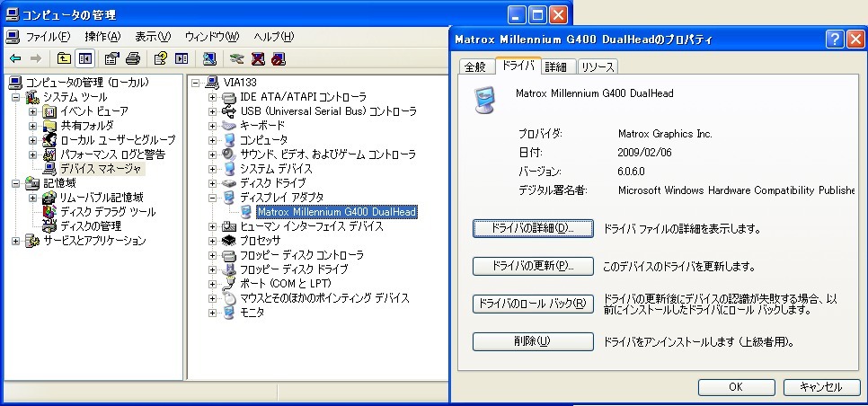Open the ファイル(F) menu

(49, 37)
